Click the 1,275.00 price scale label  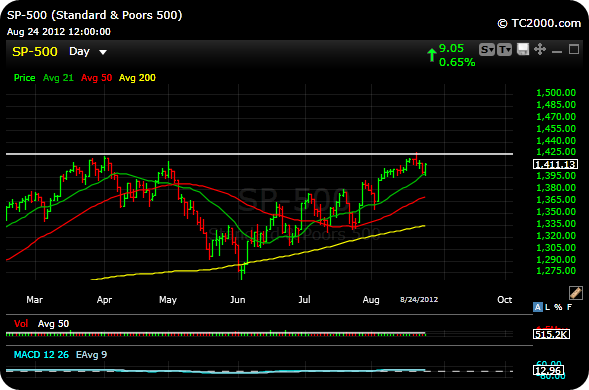pos(556,271)
